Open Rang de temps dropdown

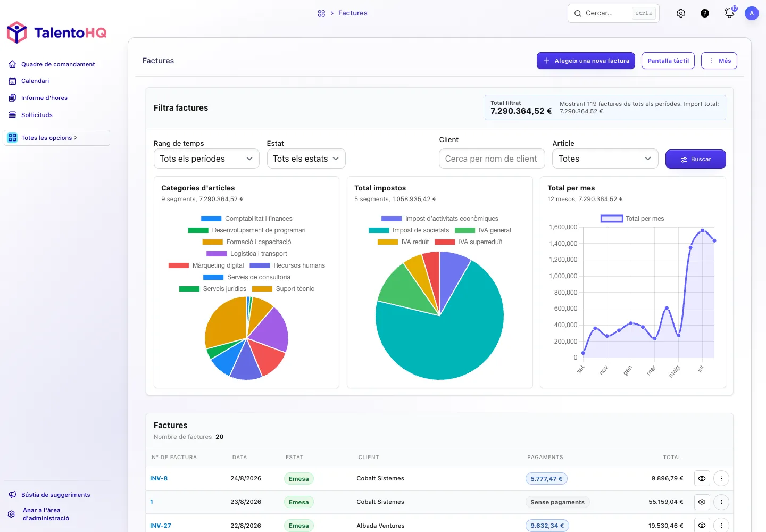coord(206,159)
